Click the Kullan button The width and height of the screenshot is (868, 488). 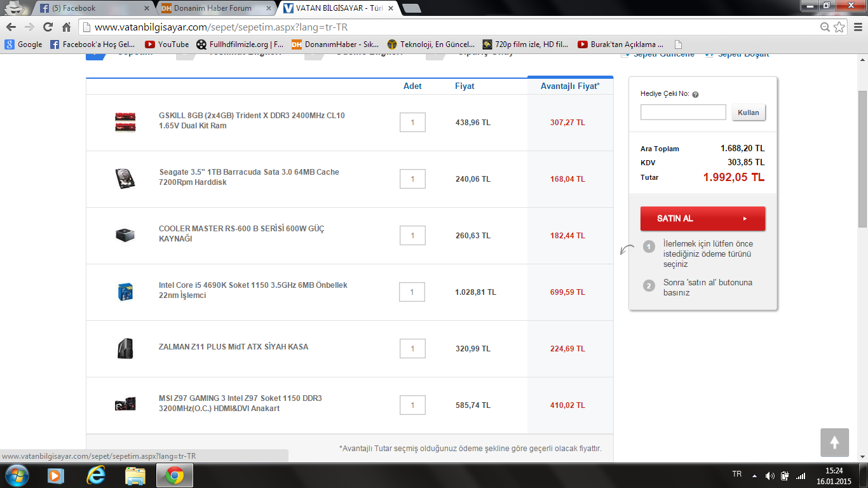click(x=749, y=112)
